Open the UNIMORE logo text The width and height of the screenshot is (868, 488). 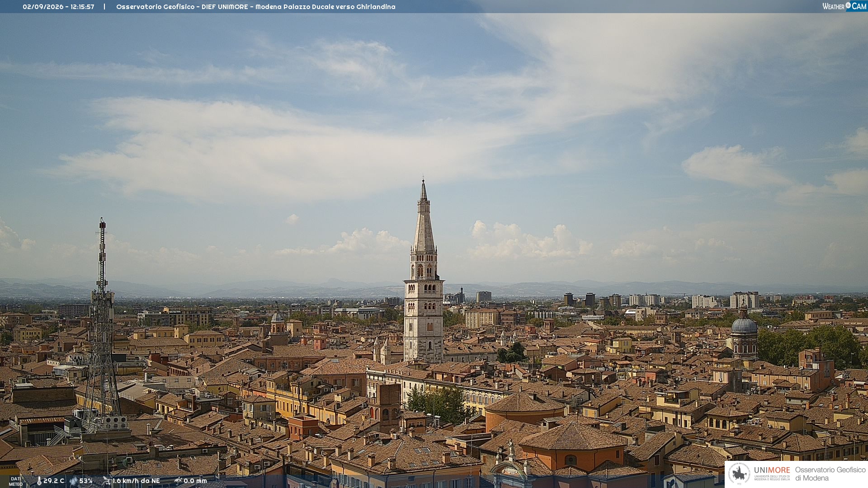pos(772,470)
